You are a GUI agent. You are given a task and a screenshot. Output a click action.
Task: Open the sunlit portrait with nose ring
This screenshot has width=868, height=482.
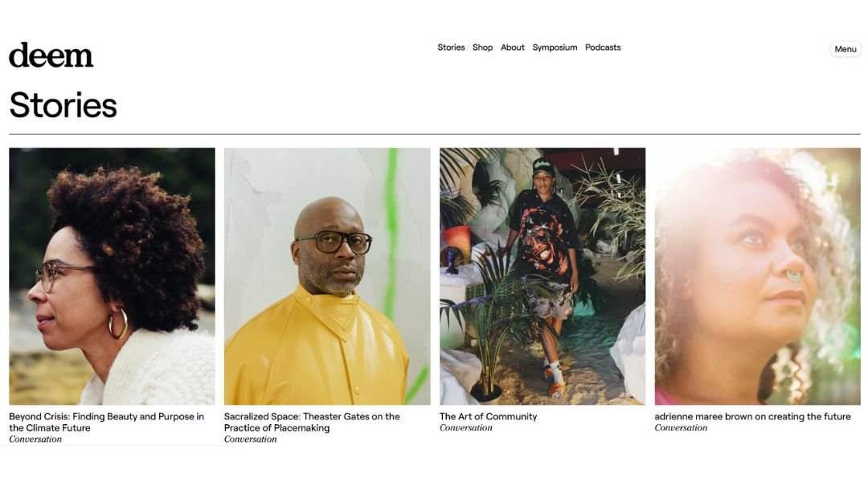(x=757, y=276)
